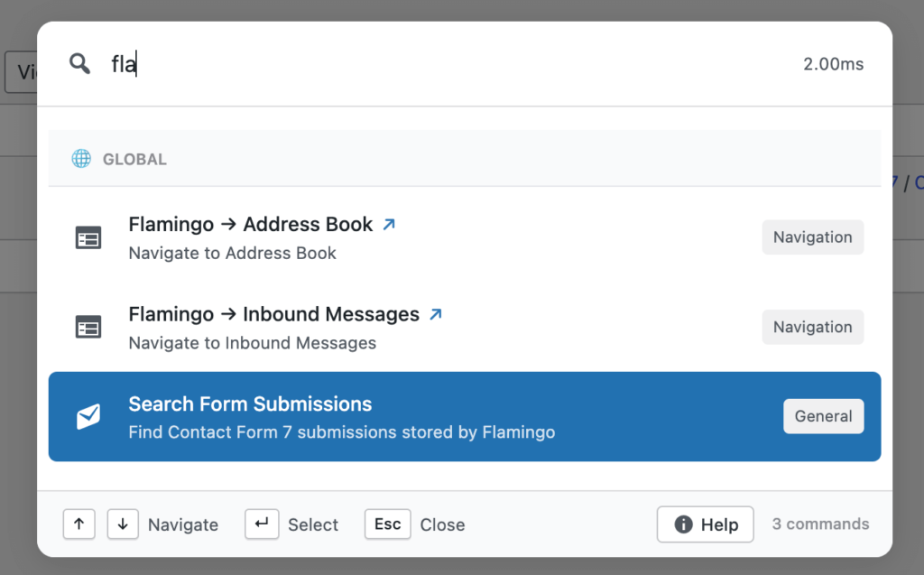Viewport: 924px width, 575px height.
Task: Click the Enter key Select indicator
Action: coord(262,524)
